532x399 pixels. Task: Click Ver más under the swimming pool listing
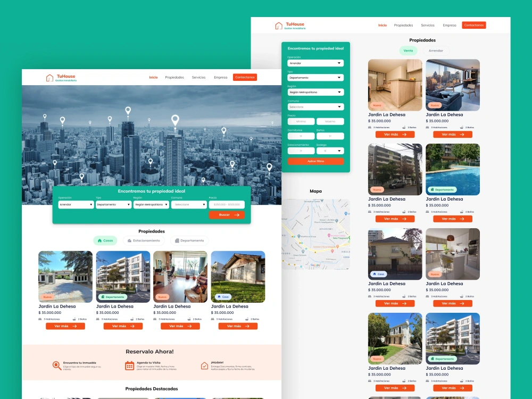(453, 219)
